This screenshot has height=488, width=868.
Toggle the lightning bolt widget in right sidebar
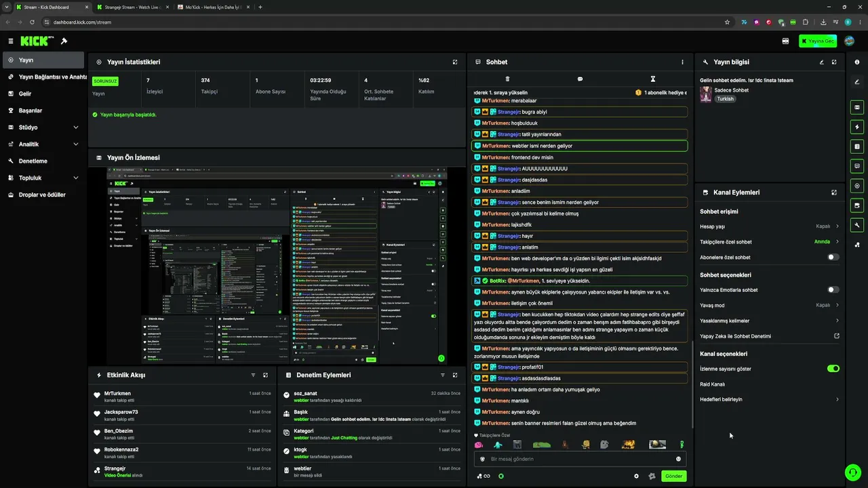[x=857, y=127]
